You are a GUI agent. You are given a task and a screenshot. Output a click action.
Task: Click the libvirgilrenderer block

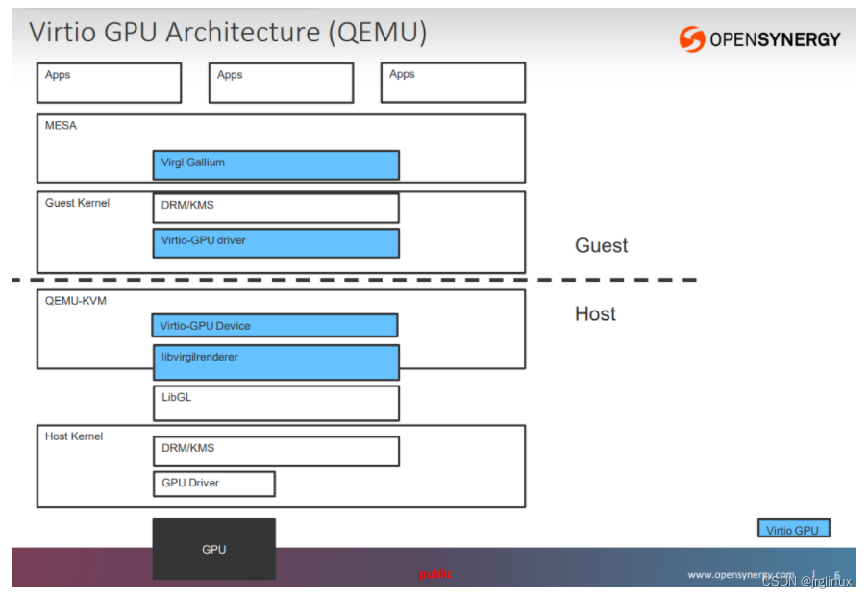pyautogui.click(x=276, y=362)
